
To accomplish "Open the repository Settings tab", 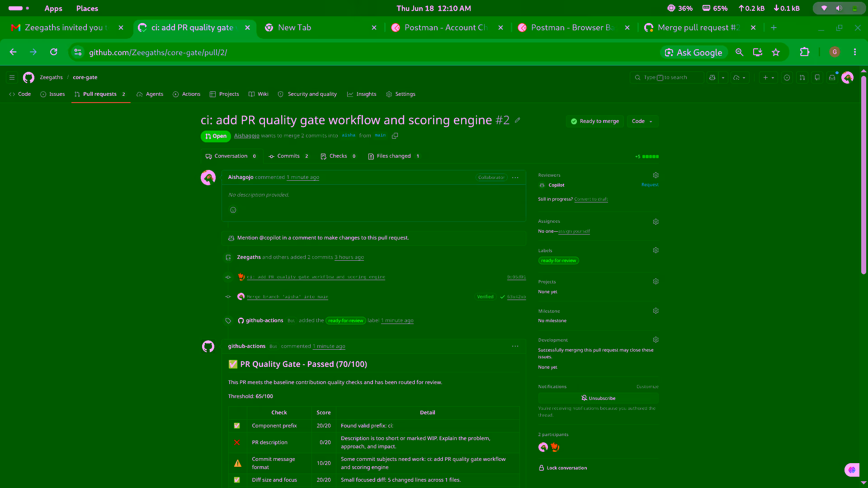I will [x=401, y=94].
